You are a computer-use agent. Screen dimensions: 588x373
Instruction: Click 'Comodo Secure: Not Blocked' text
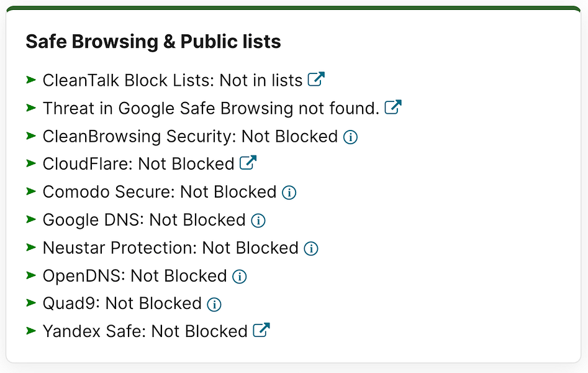(160, 192)
